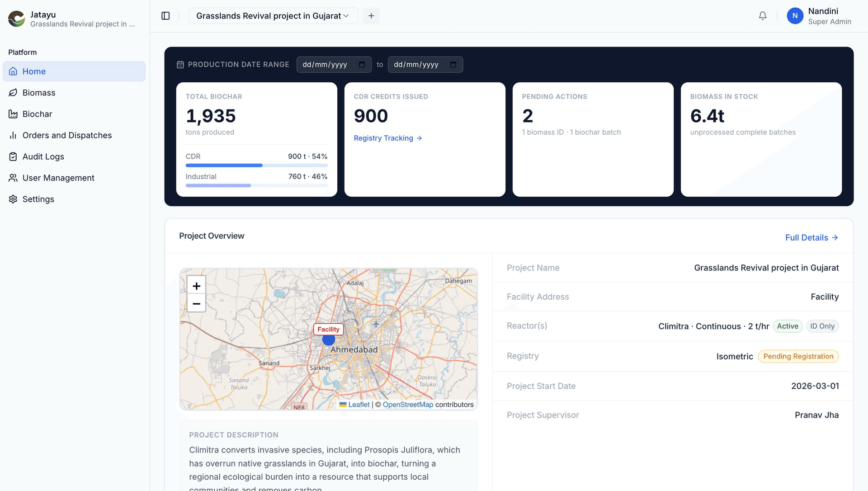
Task: View Audit Logs via its sidebar icon
Action: [x=14, y=156]
